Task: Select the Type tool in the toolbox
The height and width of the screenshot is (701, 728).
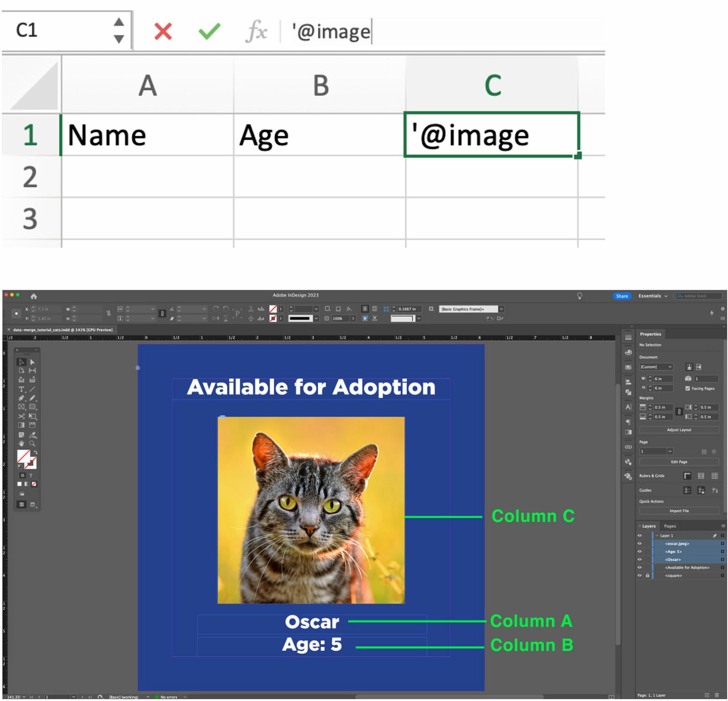Action: click(21, 389)
